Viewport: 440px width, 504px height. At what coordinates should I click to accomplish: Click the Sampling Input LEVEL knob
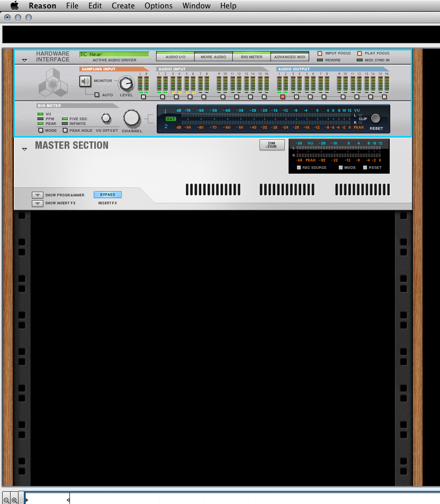click(x=126, y=84)
